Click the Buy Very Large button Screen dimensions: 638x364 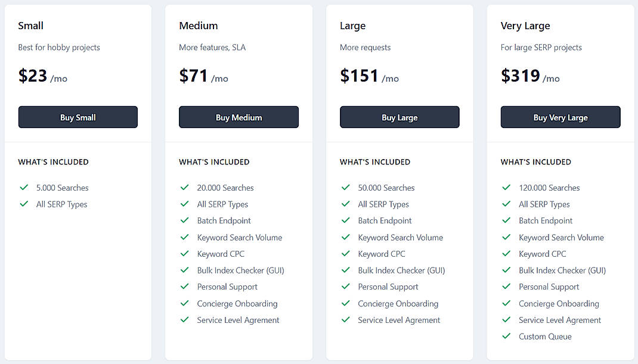pyautogui.click(x=560, y=117)
